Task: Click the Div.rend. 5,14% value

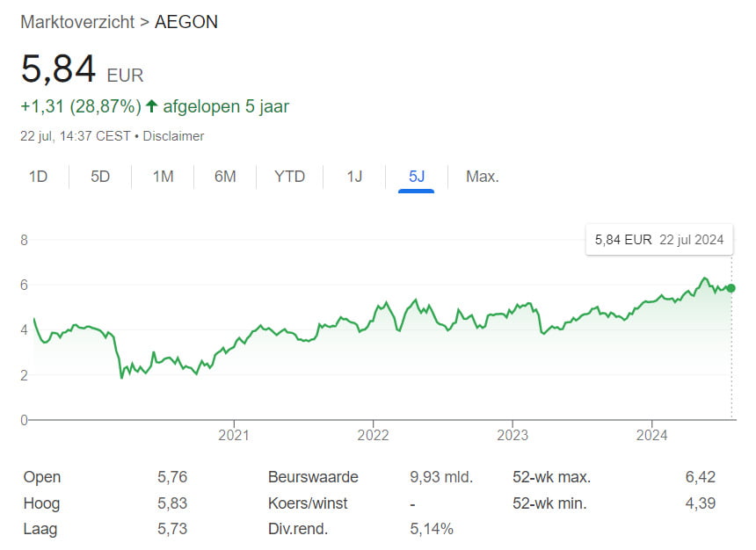Action: click(x=432, y=529)
